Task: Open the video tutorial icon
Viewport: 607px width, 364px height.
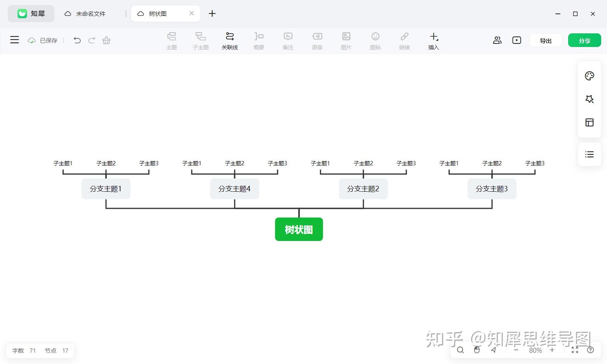Action: click(517, 40)
